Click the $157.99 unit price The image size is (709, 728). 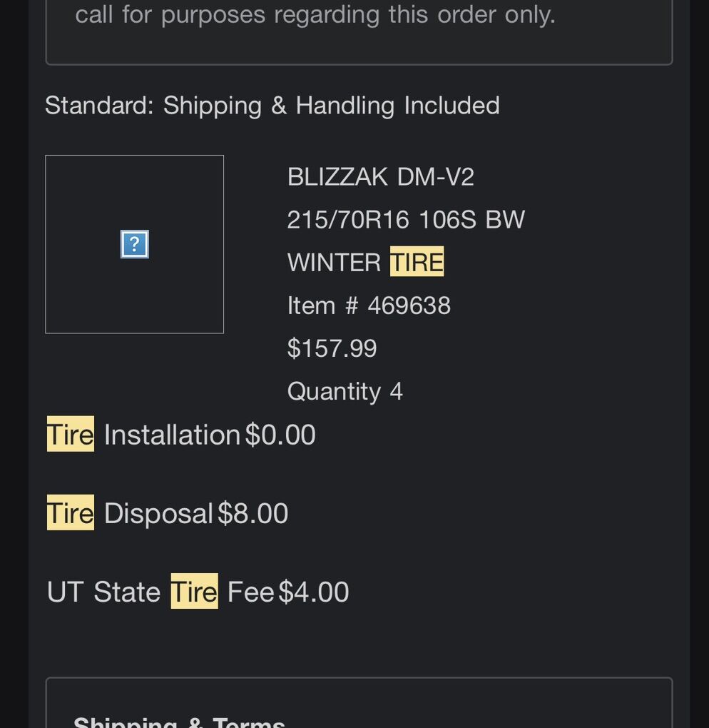332,348
